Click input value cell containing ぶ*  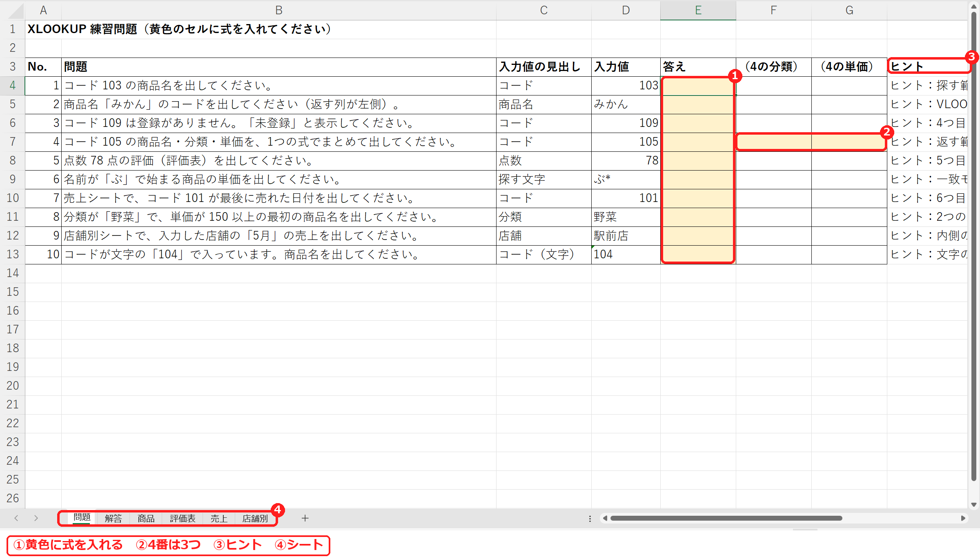click(626, 180)
